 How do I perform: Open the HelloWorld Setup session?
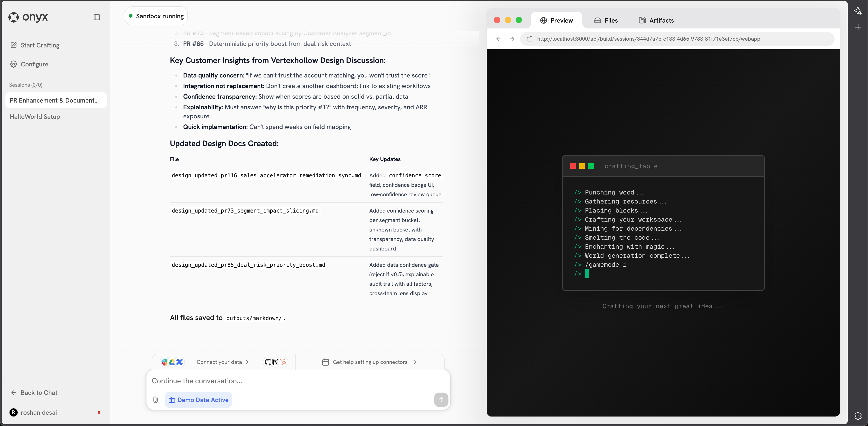[x=35, y=117]
